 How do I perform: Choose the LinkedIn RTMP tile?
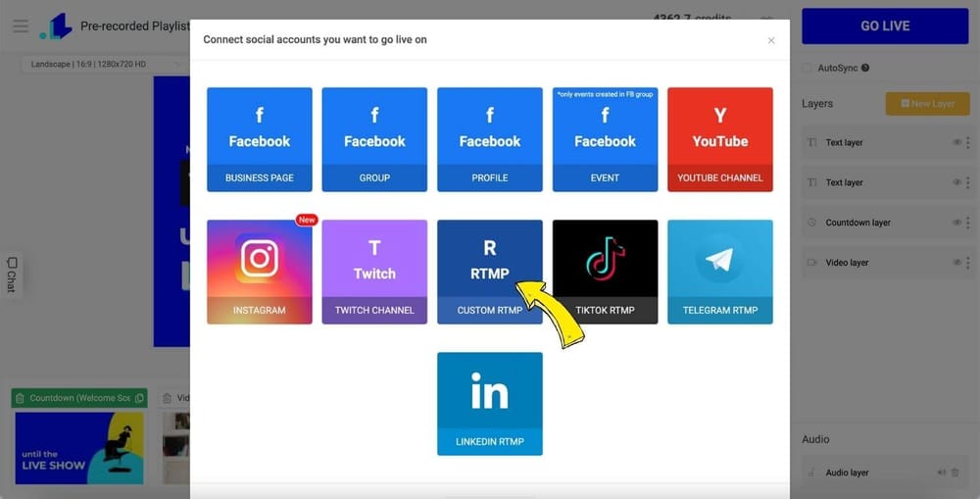489,404
